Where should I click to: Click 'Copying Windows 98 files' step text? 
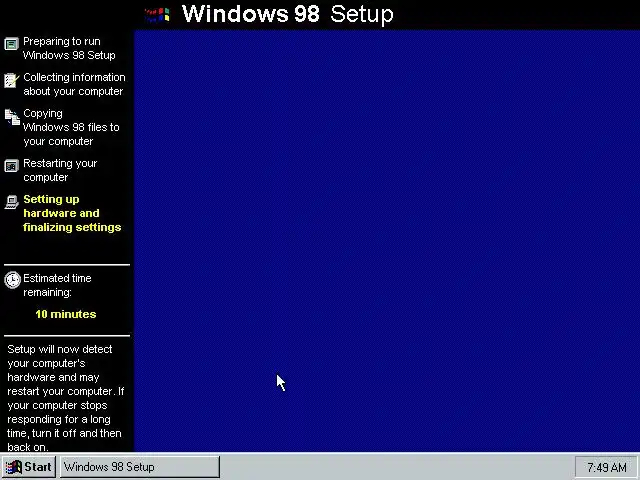pos(71,127)
